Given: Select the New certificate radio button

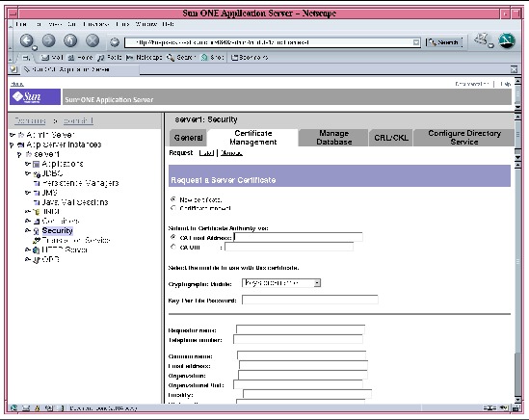Looking at the screenshot, I should [173, 199].
